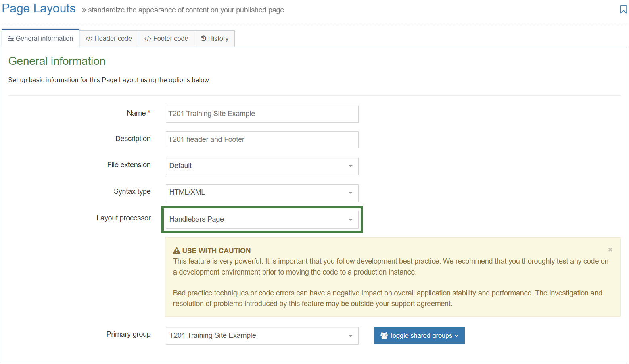The width and height of the screenshot is (629, 364).
Task: Expand the Syntax type dropdown
Action: tap(262, 193)
